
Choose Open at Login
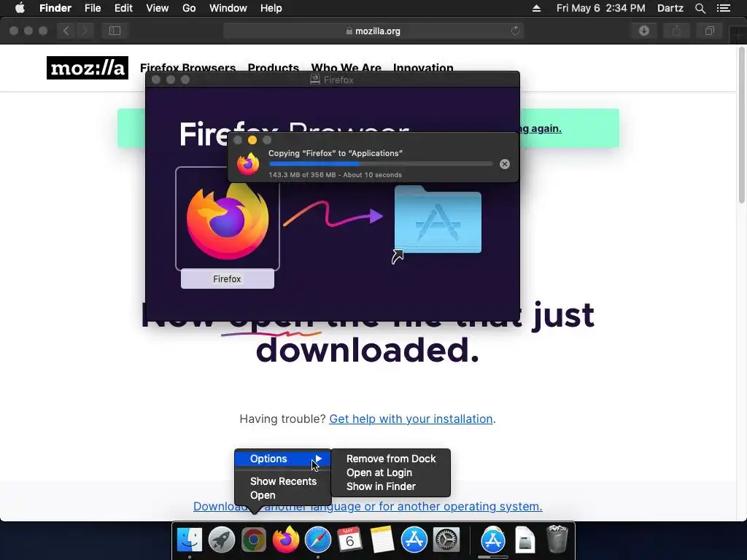tap(379, 472)
